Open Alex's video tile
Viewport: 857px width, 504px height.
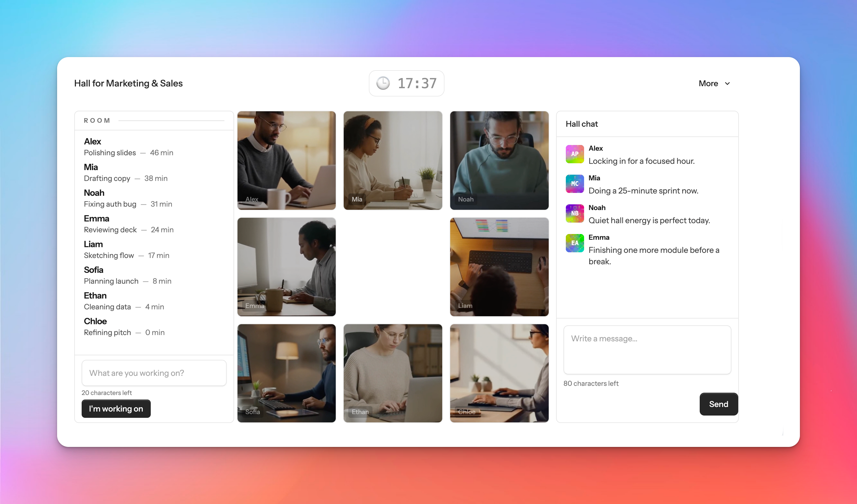pyautogui.click(x=286, y=160)
